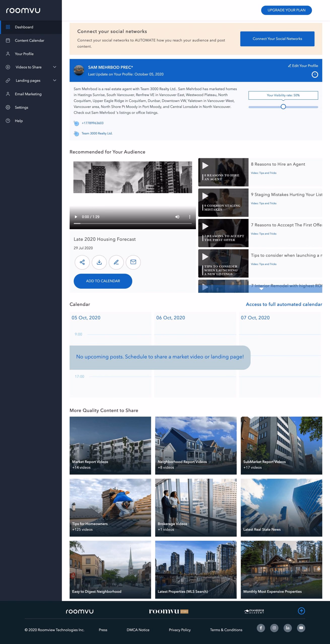Open Content Calendar in sidebar
Image resolution: width=330 pixels, height=644 pixels.
click(31, 41)
